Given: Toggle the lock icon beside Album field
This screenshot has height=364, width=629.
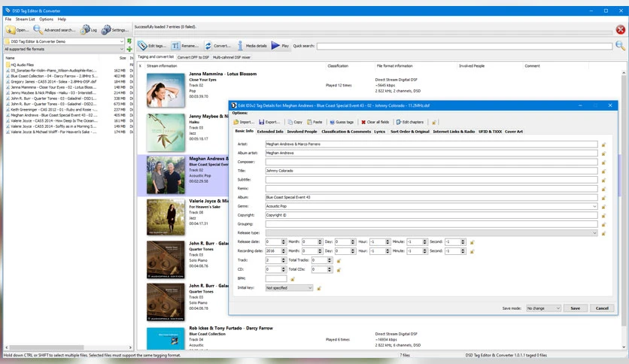Looking at the screenshot, I should tap(603, 198).
